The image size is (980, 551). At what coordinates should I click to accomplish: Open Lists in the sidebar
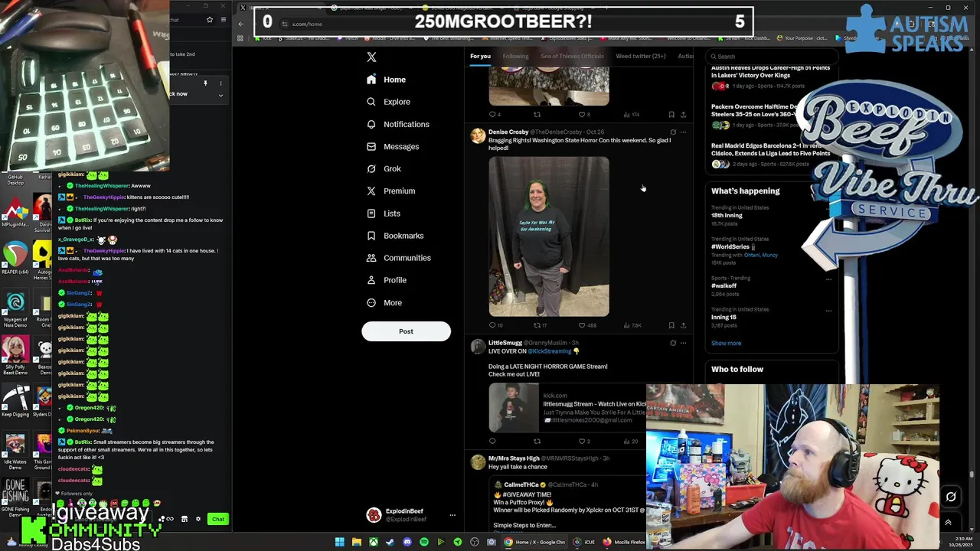(384, 214)
